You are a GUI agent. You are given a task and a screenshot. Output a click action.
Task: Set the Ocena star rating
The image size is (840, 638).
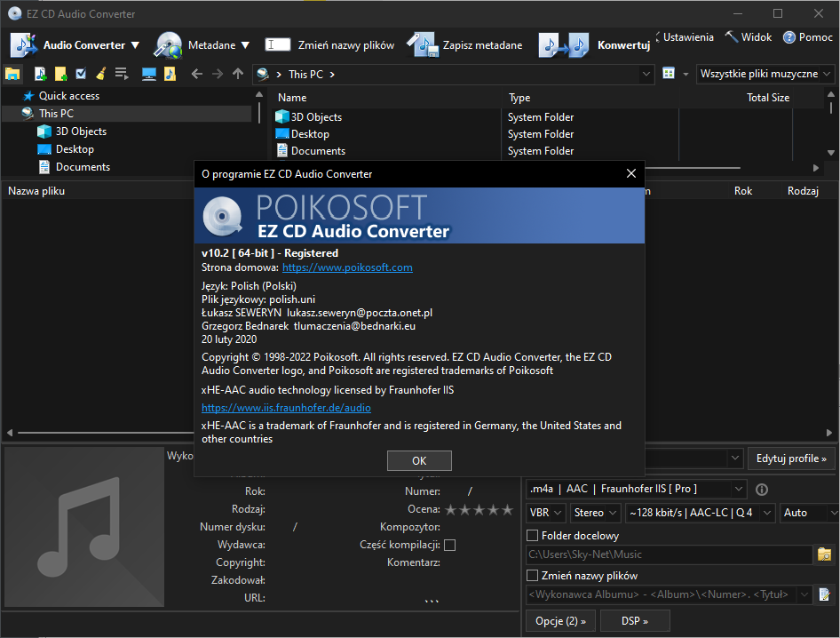coord(479,509)
